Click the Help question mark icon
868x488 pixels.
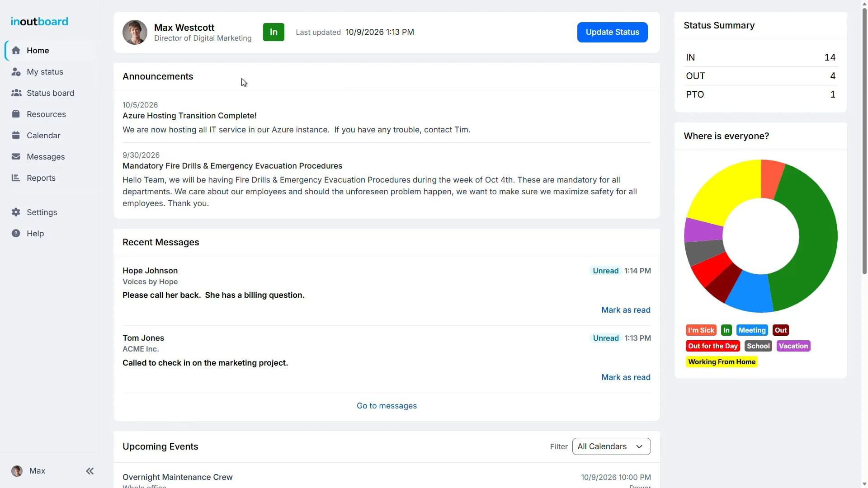click(16, 234)
